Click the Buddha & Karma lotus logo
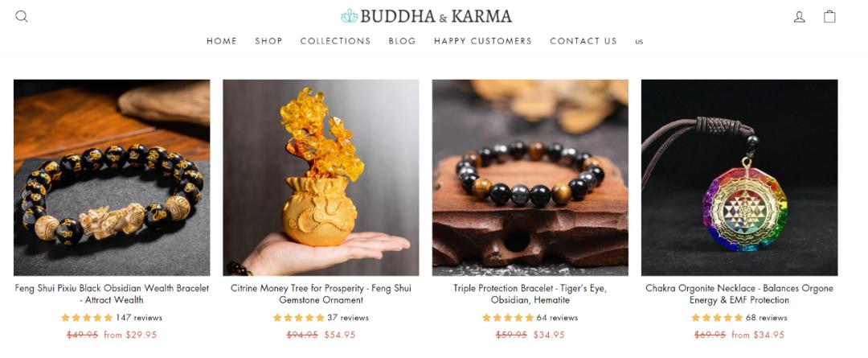 (x=426, y=16)
